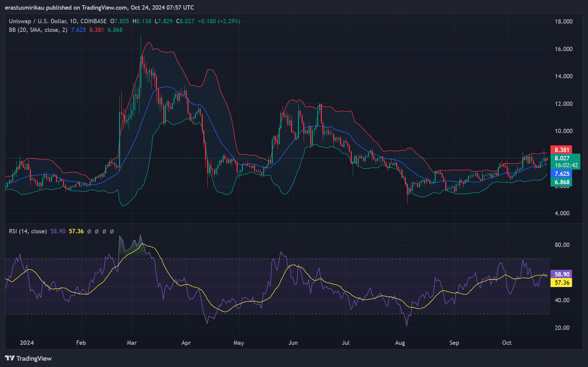Click the 12.000 price axis label
The height and width of the screenshot is (367, 588).
(x=563, y=104)
